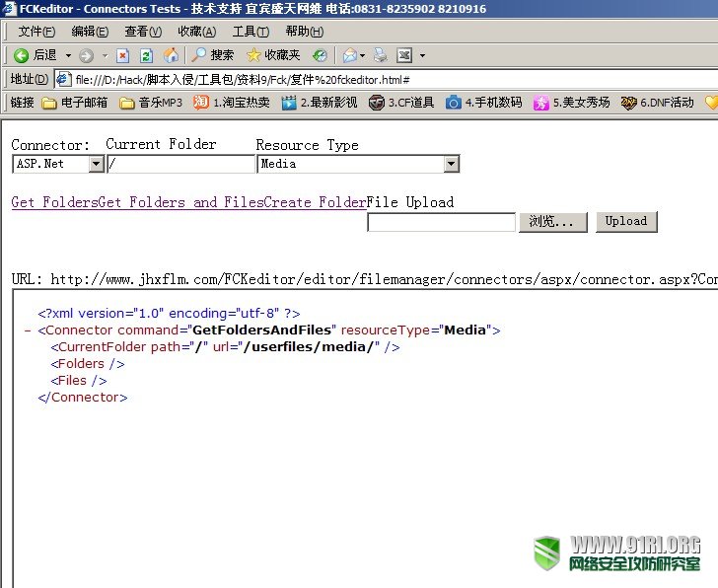Screen dimensions: 718x588
Task: Open the 6.DNF活动 link
Action: click(658, 103)
